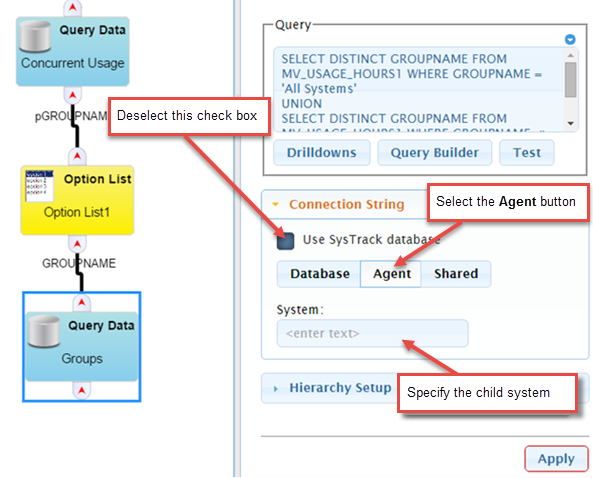Open the Drilldowns dialog
593x478 pixels.
point(321,153)
